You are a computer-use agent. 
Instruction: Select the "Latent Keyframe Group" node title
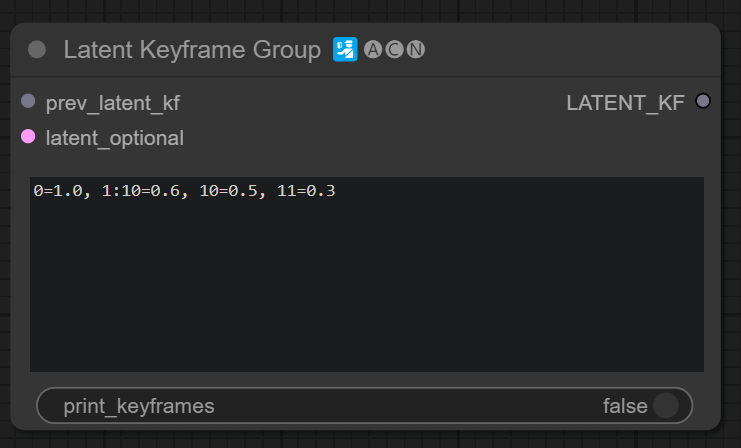192,50
